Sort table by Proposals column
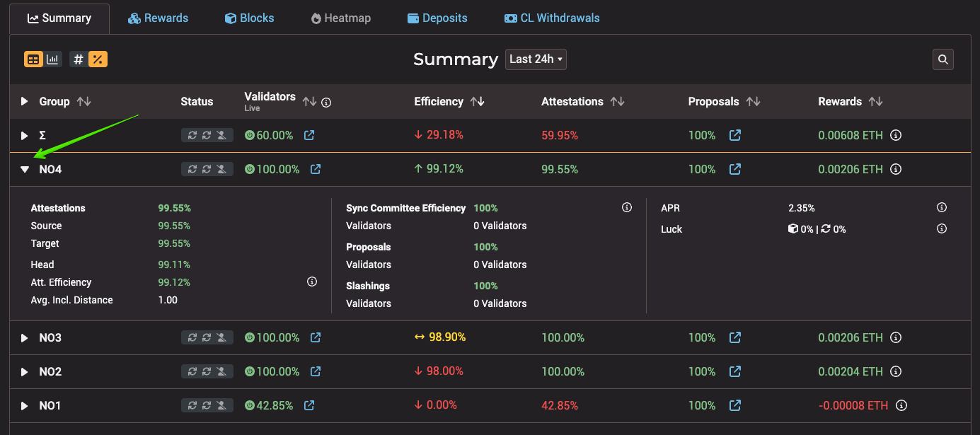Image resolution: width=980 pixels, height=435 pixels. coord(753,102)
